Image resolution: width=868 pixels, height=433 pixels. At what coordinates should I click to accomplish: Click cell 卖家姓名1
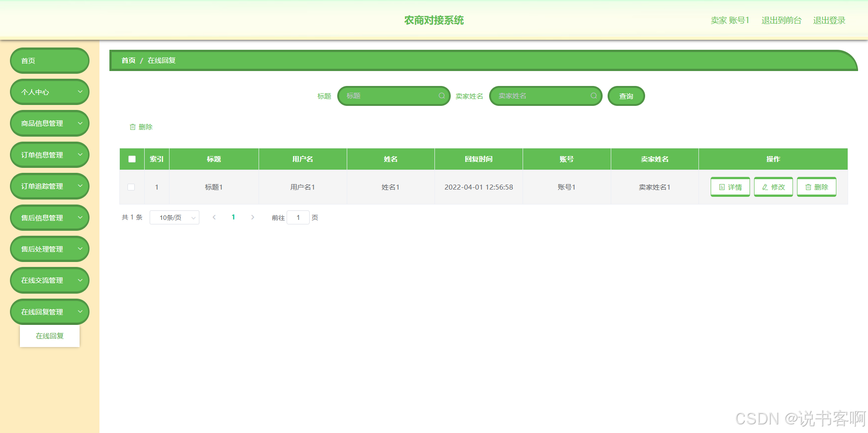(x=655, y=187)
